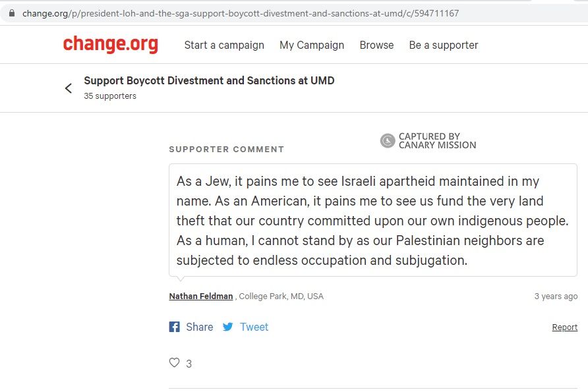Click inside the supporter comment text box
This screenshot has width=588, height=392.
372,220
